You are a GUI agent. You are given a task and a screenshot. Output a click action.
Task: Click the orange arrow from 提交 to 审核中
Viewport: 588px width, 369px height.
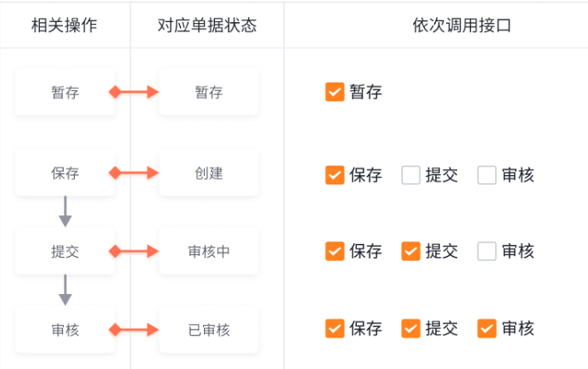(134, 251)
